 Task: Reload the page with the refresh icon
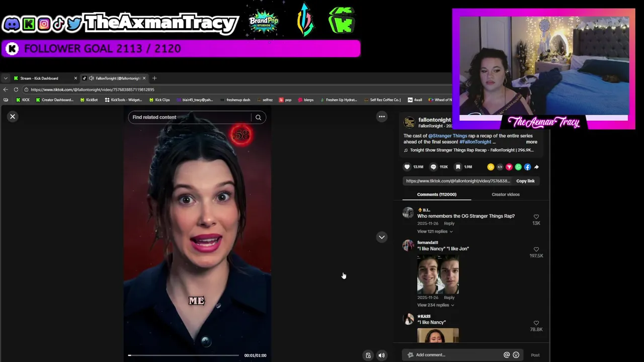(16, 89)
